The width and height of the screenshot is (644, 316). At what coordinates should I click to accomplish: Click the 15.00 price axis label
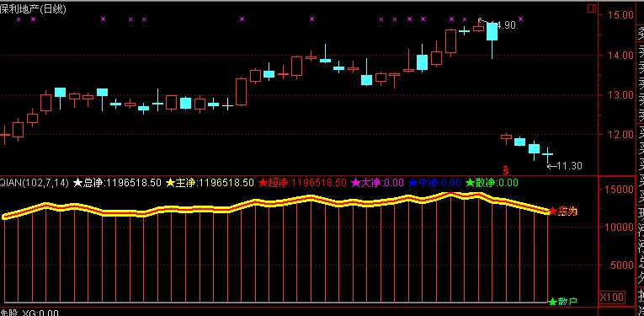click(x=622, y=15)
